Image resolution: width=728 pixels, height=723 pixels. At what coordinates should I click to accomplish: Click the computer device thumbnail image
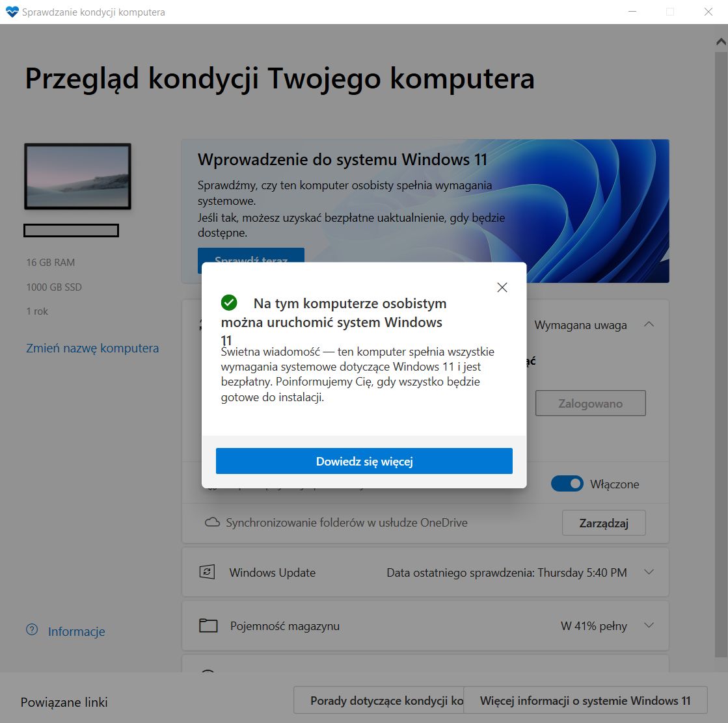click(77, 176)
